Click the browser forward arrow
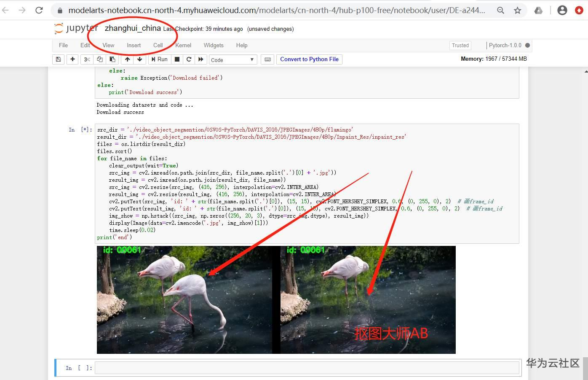 [x=22, y=10]
